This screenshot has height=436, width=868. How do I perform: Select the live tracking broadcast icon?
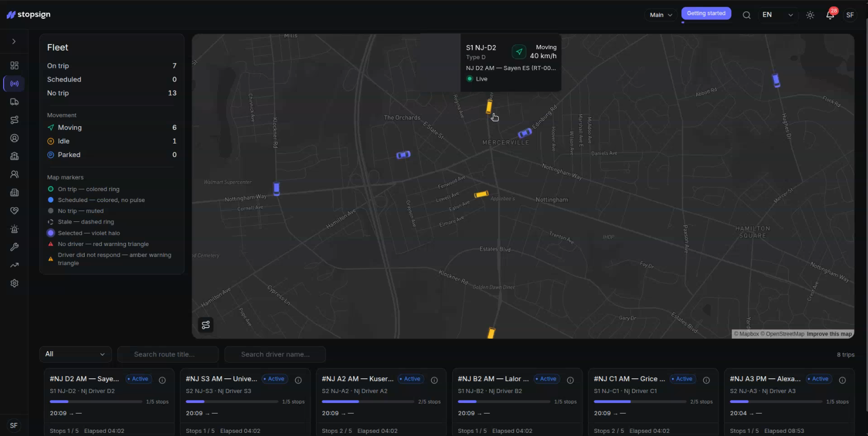coord(14,84)
